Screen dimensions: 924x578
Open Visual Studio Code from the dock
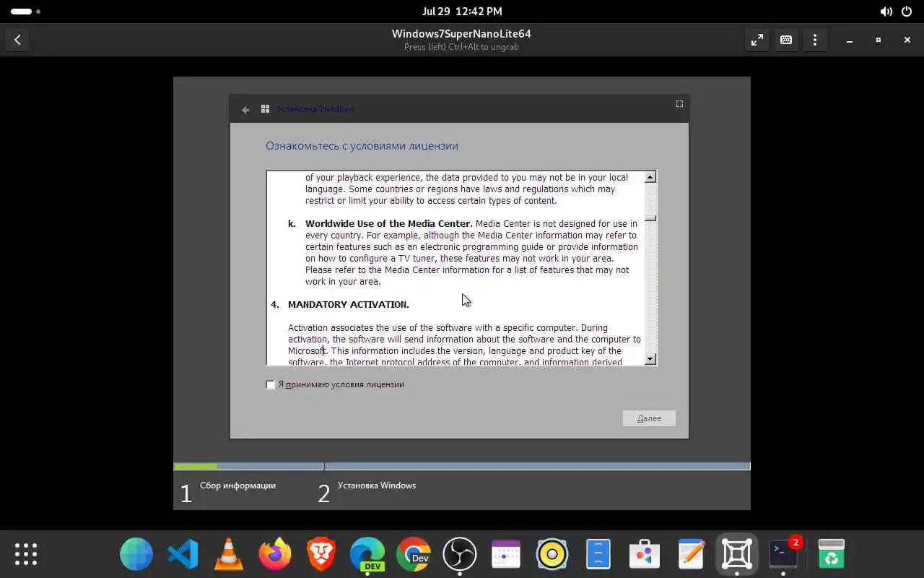183,554
